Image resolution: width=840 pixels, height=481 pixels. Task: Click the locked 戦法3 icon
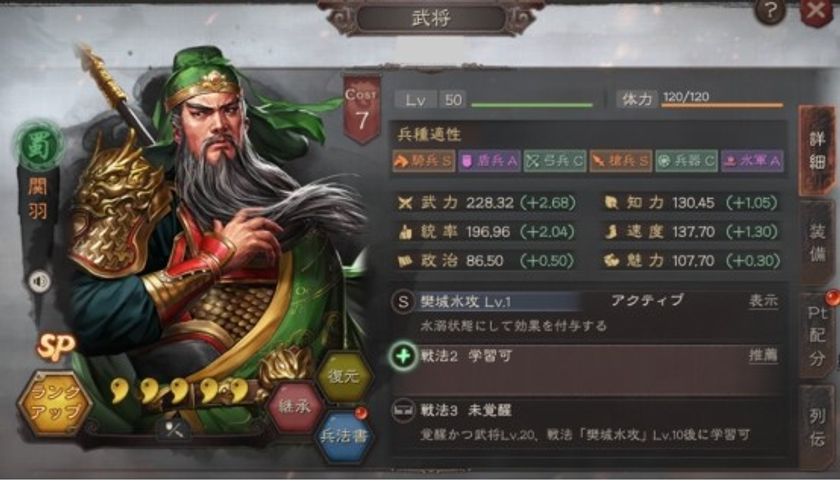[x=402, y=411]
